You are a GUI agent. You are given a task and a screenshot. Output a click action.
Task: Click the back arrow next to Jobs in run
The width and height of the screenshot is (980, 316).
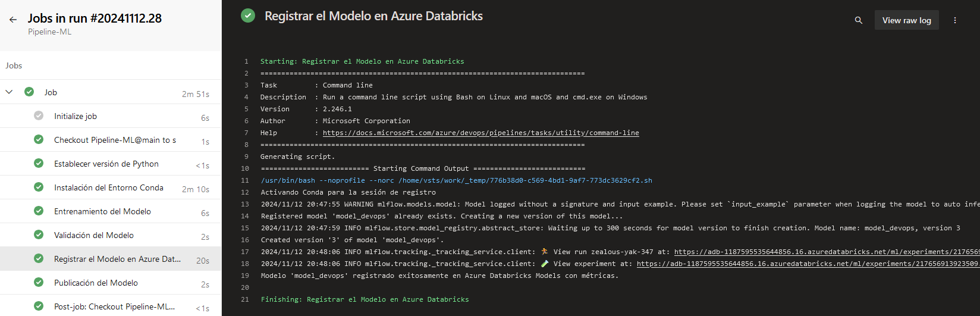pos(13,20)
